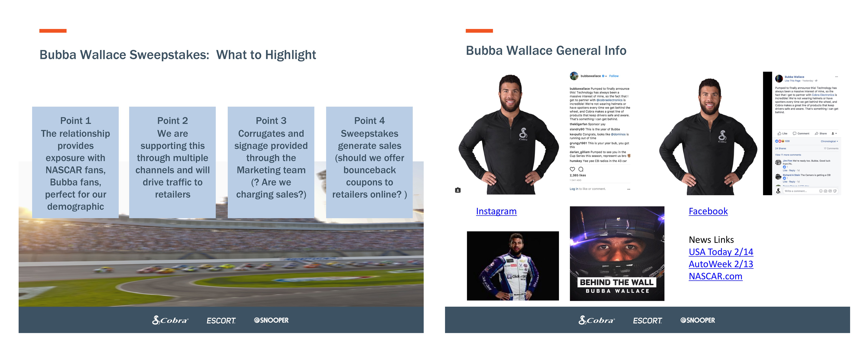Click the Cobra logo in left slide footer
Screen dimensions: 868x362
[170, 320]
